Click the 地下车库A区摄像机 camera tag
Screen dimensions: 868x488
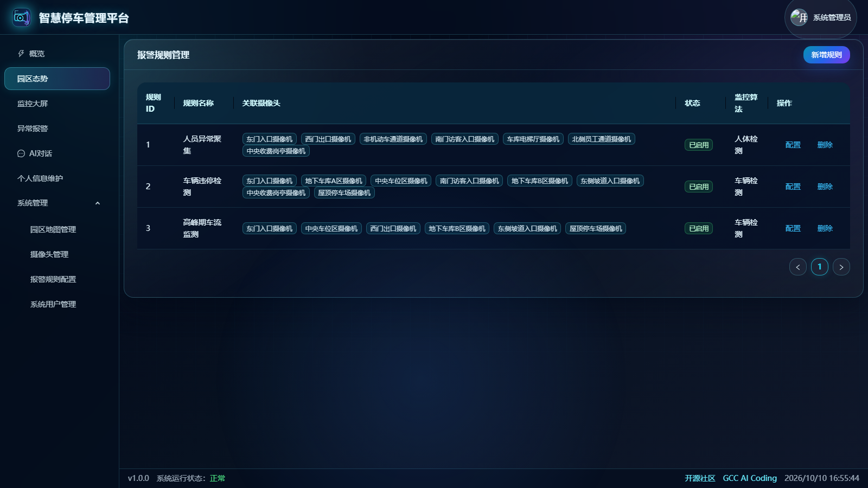pos(334,181)
